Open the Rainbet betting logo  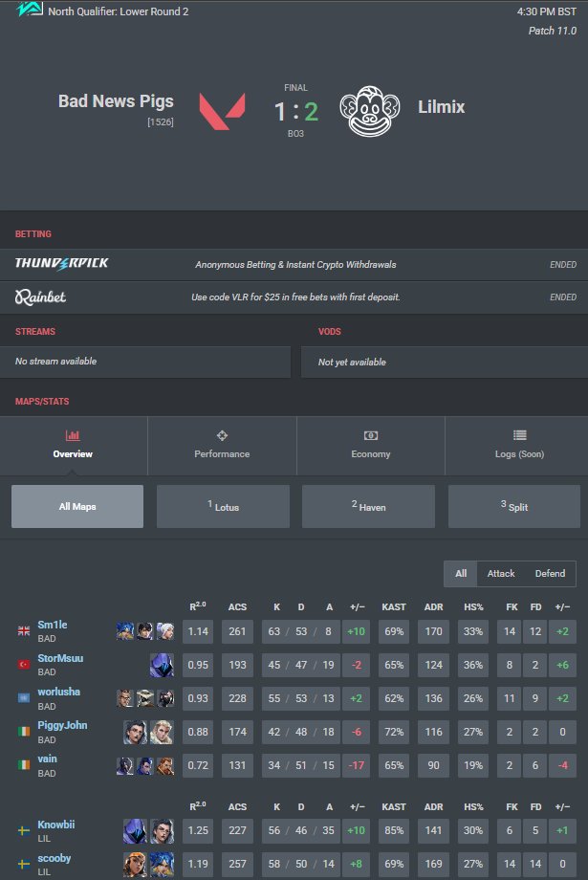[x=40, y=297]
